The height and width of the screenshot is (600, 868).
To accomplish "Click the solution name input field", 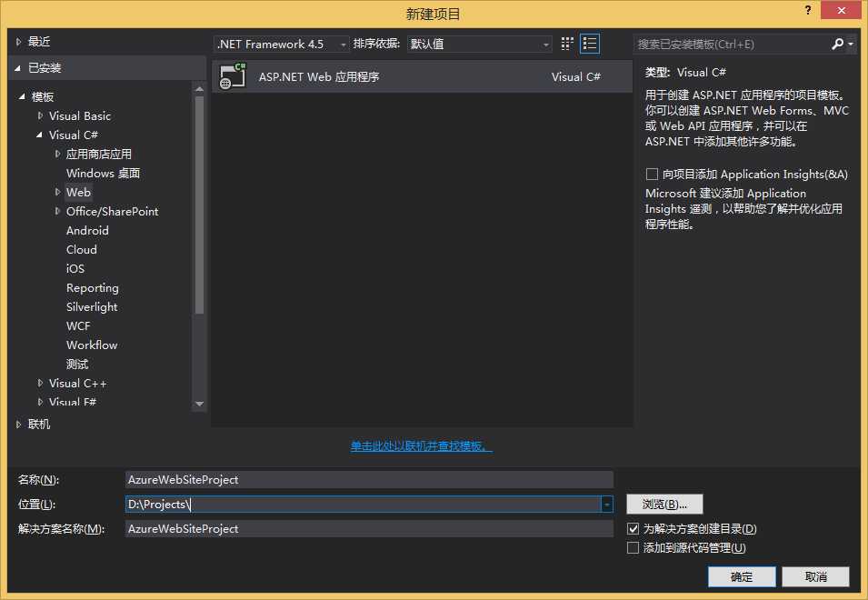I will point(369,528).
